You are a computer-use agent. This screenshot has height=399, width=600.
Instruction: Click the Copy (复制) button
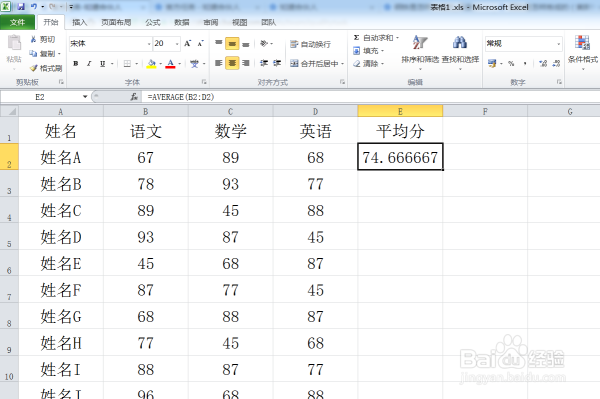tap(44, 54)
